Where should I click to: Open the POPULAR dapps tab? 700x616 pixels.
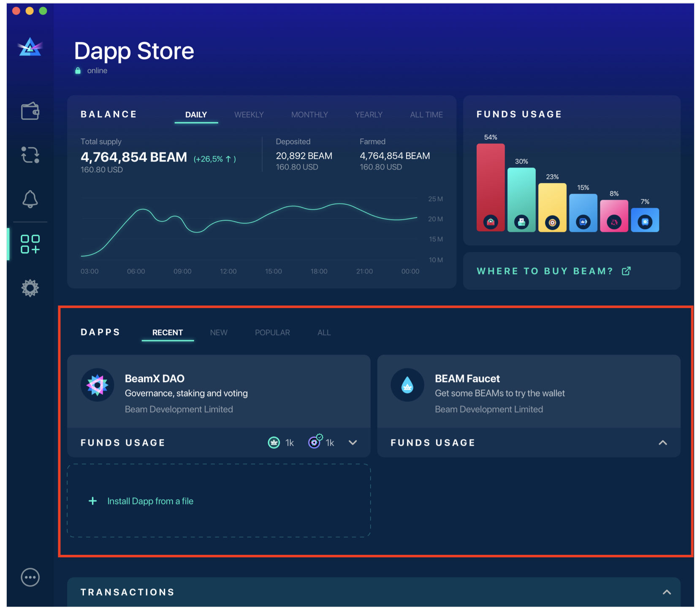click(x=272, y=332)
